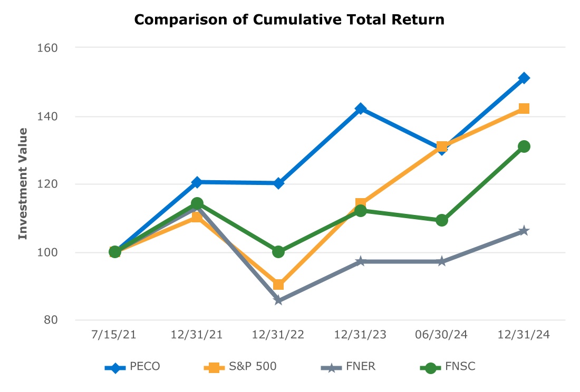The height and width of the screenshot is (392, 580).
Task: Click the FNER star point at 06/30/24
Action: click(442, 261)
